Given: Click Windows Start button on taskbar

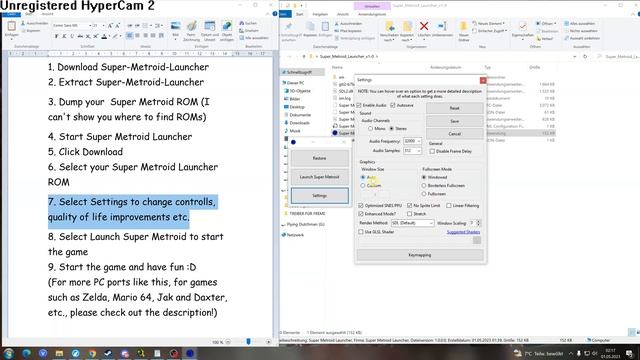Looking at the screenshot, I should [9, 353].
